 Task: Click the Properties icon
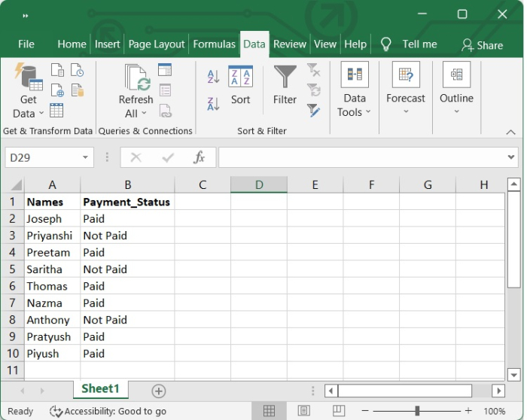point(165,90)
